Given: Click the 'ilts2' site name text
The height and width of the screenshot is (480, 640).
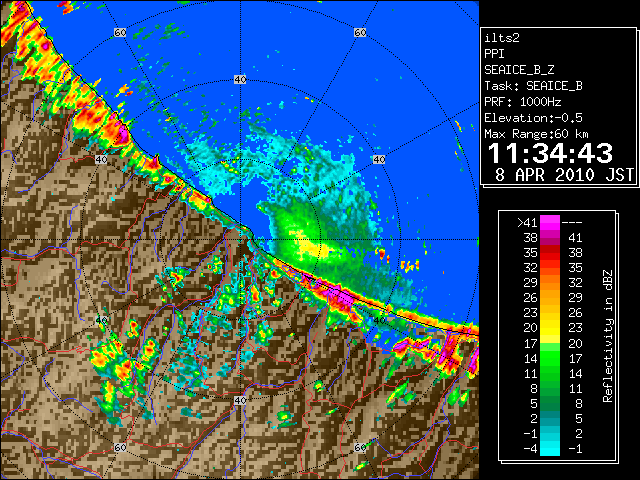Looking at the screenshot, I should [x=502, y=38].
